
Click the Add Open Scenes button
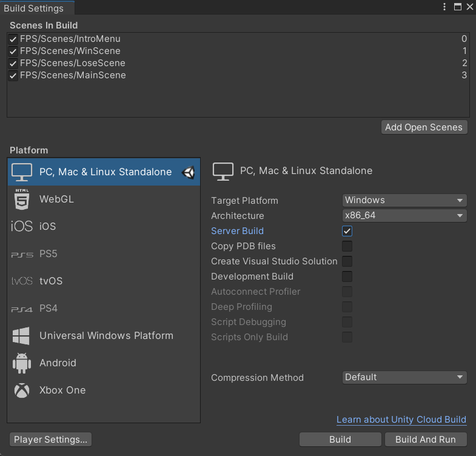[x=424, y=127]
